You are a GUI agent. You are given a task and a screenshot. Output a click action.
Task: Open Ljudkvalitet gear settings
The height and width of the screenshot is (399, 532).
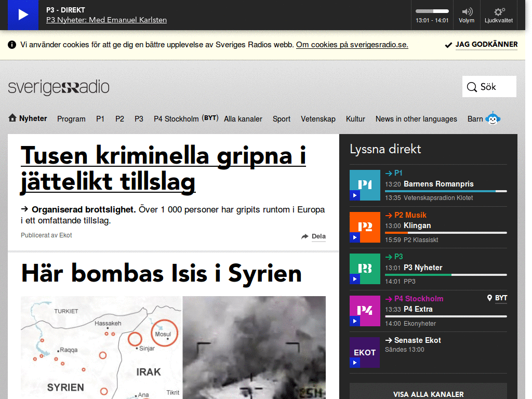(499, 12)
